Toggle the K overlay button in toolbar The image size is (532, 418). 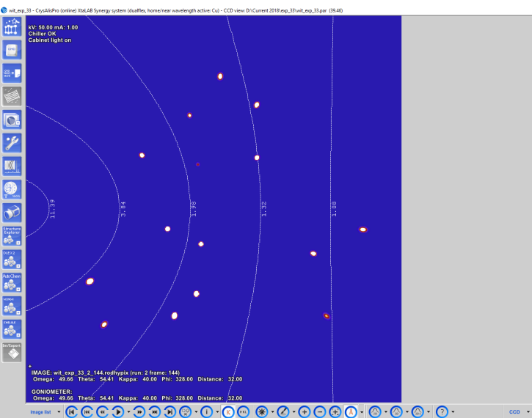click(x=227, y=412)
